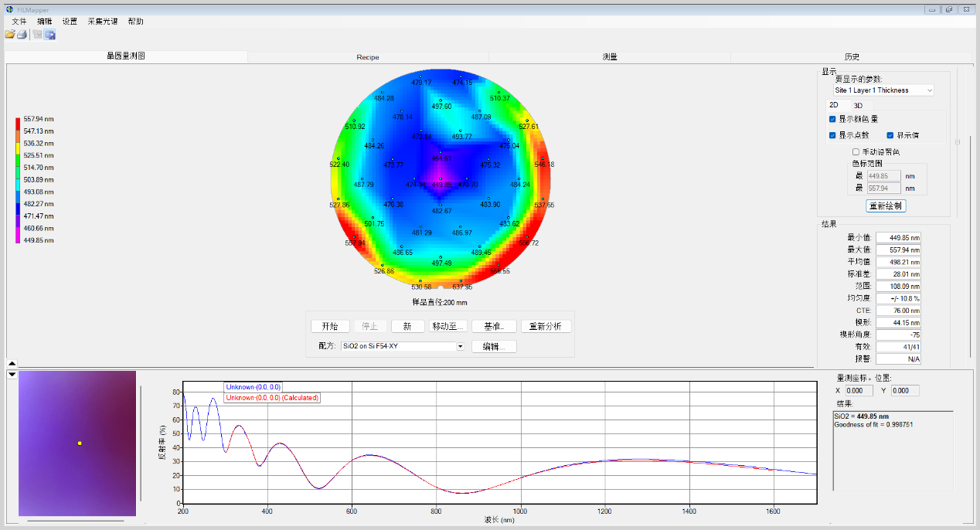This screenshot has height=530, width=980.
Task: Click the printer icon in toolbar
Action: [22, 35]
